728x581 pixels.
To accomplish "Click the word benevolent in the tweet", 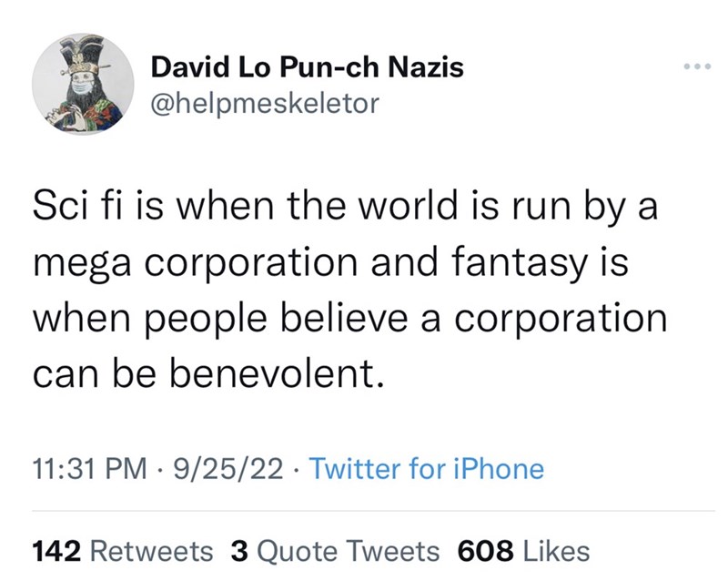I will (273, 370).
